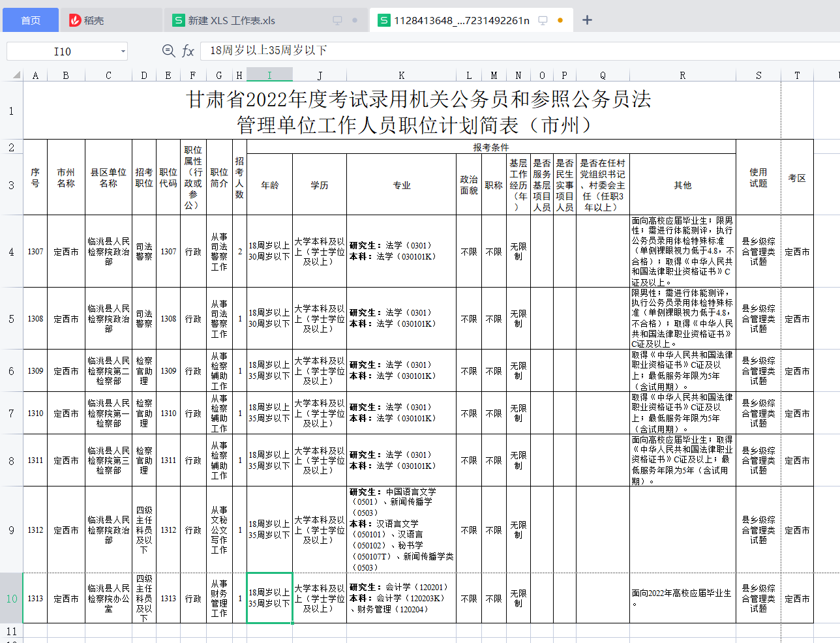The image size is (840, 643).
Task: Click title cell 甘肃省2022年度考试录用机关公务员
Action: coord(418,110)
